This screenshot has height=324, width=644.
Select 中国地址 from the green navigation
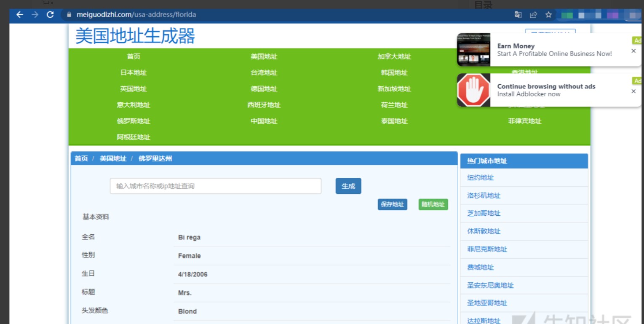(264, 121)
